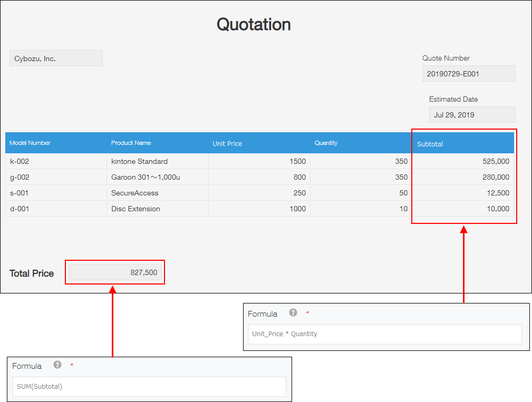Select the Total Price value 827,500

click(115, 272)
